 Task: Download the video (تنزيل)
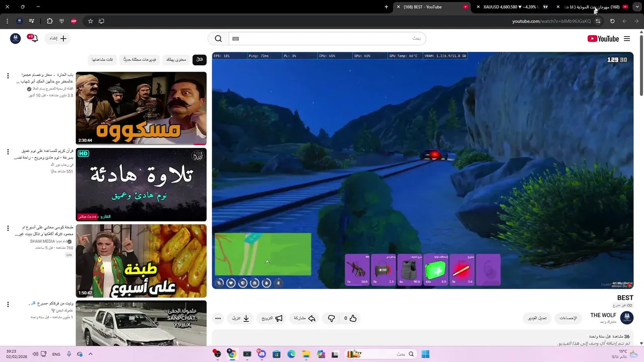(x=240, y=318)
